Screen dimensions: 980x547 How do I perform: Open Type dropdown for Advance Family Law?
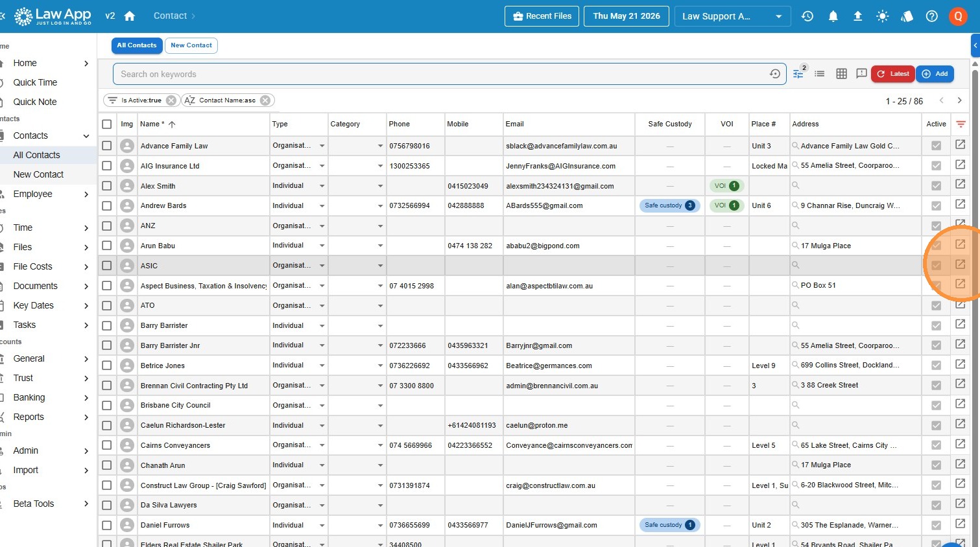(x=322, y=146)
